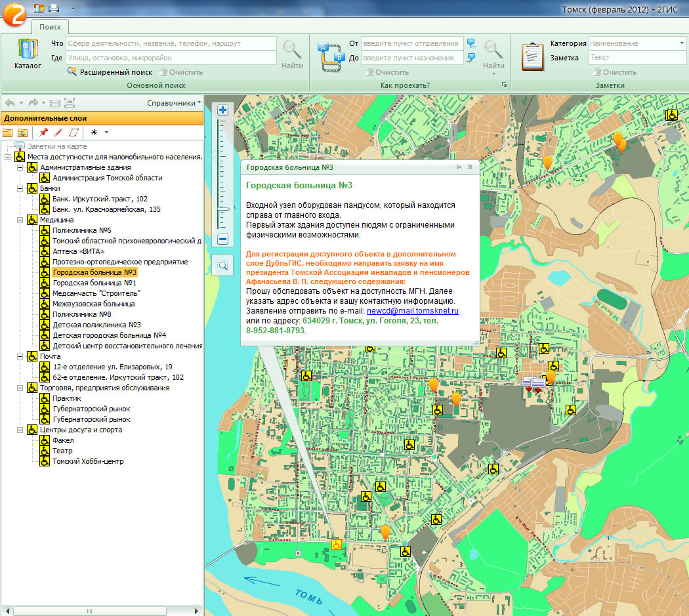
Task: Select Аптека «ВИТА» tree item
Action: [78, 251]
